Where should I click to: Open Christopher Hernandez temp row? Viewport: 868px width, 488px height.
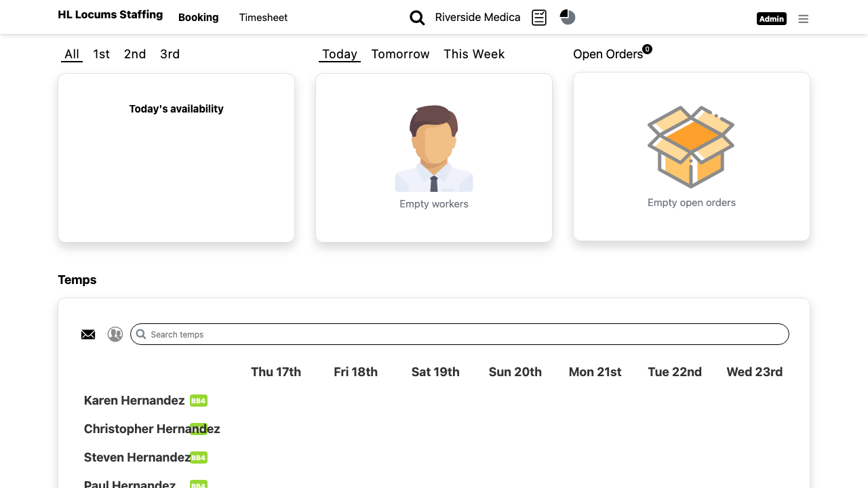152,429
